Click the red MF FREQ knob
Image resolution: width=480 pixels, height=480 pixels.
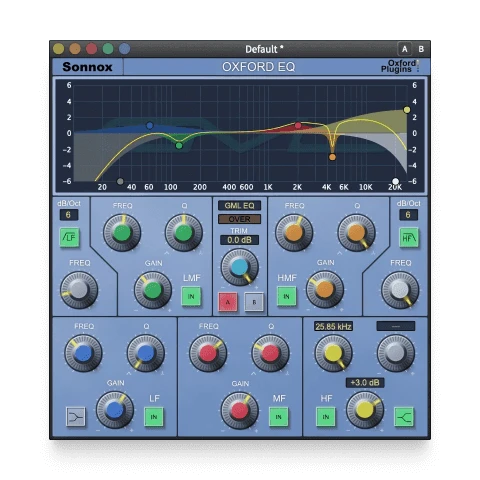208,353
